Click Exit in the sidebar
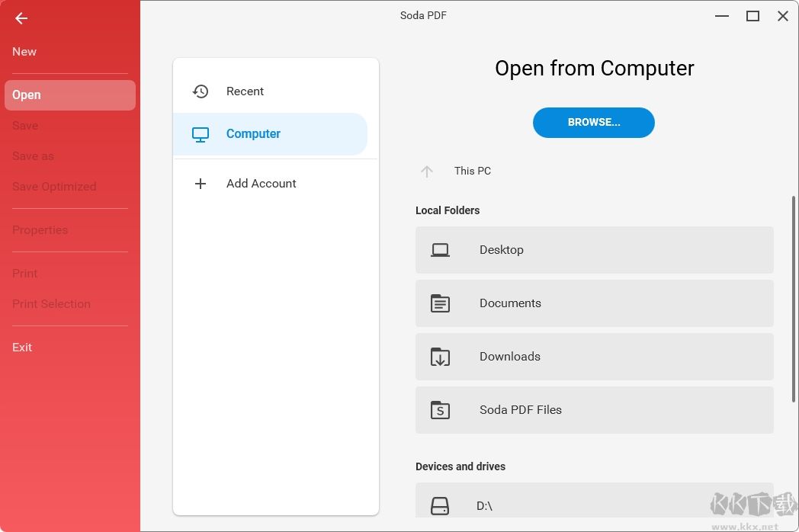 click(22, 347)
